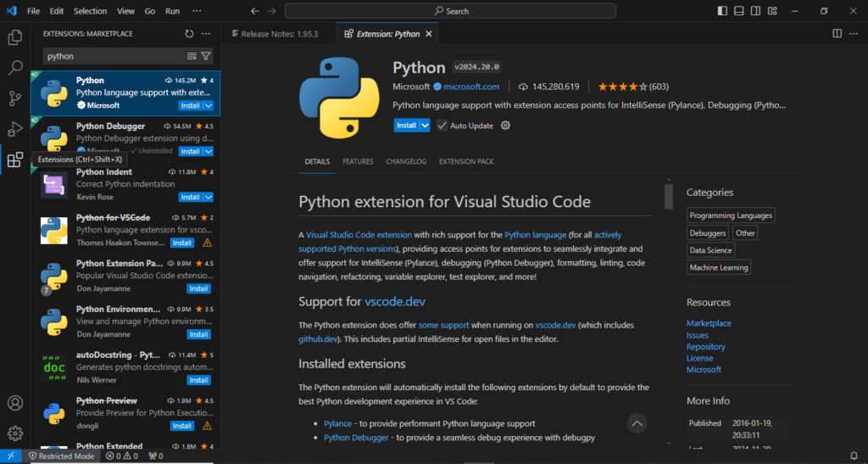
Task: Click the details page vertical scrollbar thumb
Action: coord(669,197)
